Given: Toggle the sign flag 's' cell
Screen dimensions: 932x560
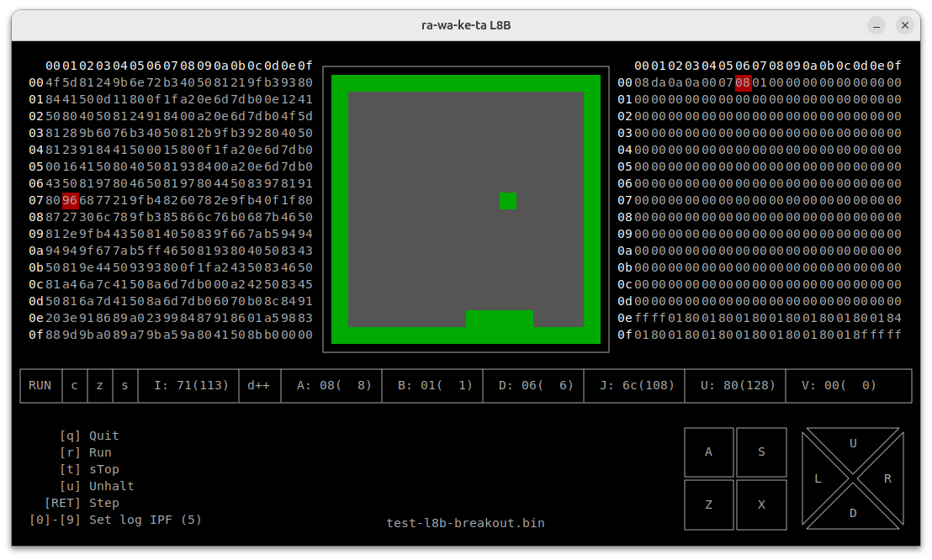Looking at the screenshot, I should coord(125,385).
